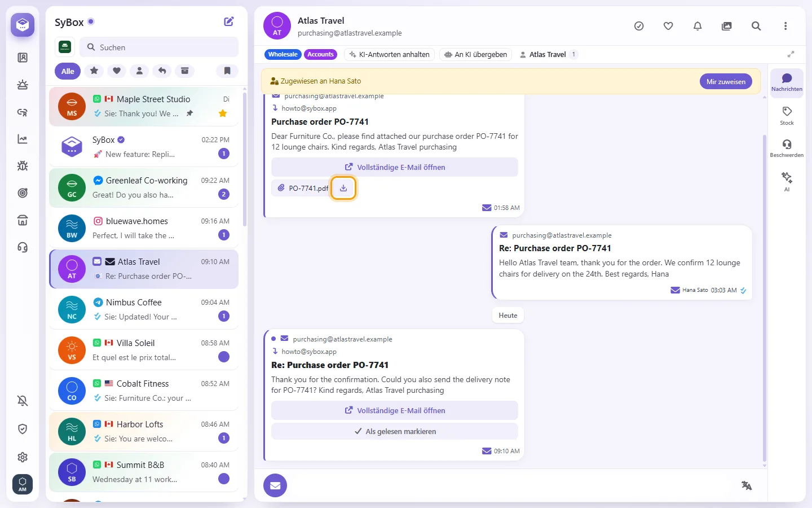Click the Mir zuweisen button
The height and width of the screenshot is (508, 812).
click(726, 82)
